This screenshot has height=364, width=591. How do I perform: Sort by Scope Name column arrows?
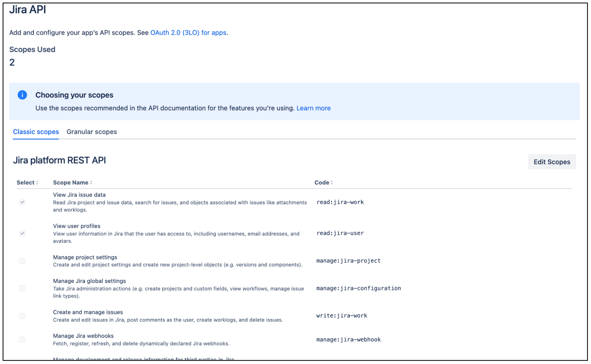(x=91, y=183)
